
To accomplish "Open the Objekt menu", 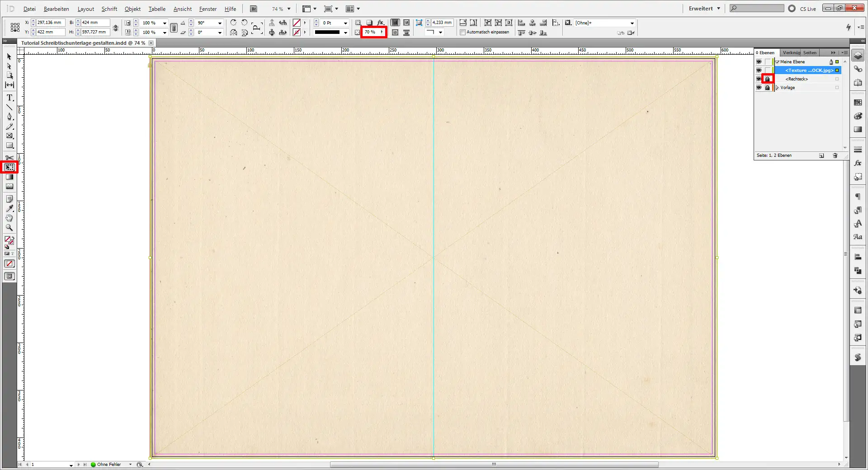I will pyautogui.click(x=132, y=9).
